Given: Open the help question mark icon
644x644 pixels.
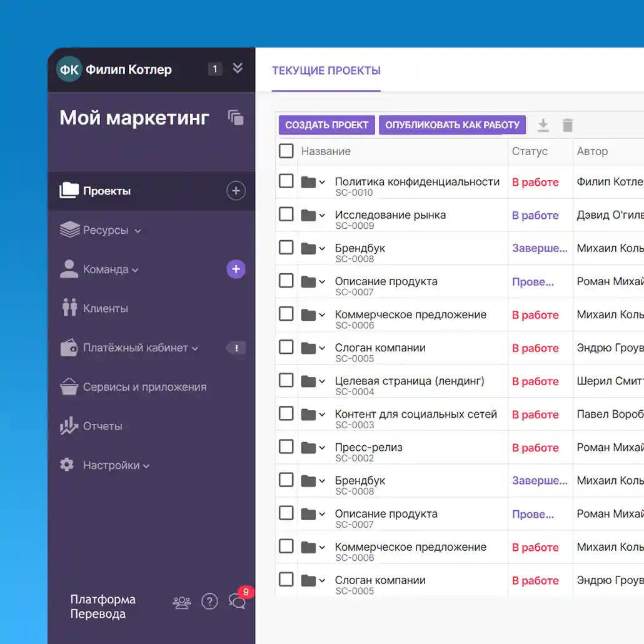Looking at the screenshot, I should click(x=209, y=601).
